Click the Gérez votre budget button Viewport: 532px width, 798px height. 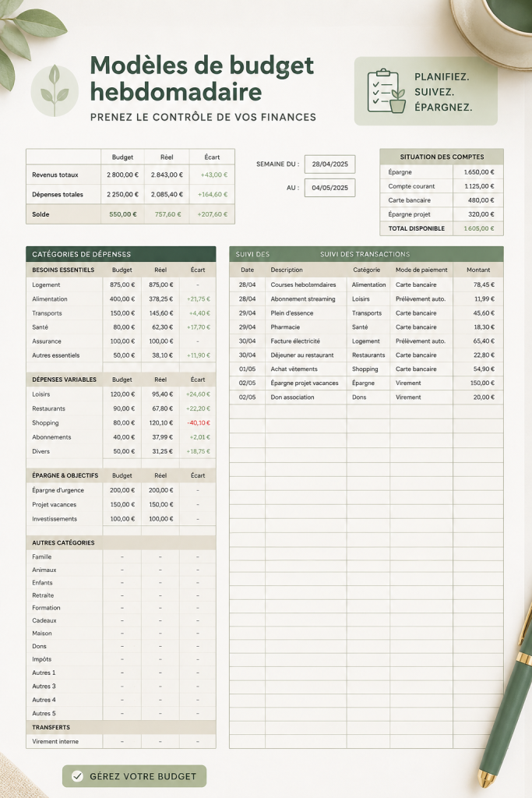click(134, 776)
